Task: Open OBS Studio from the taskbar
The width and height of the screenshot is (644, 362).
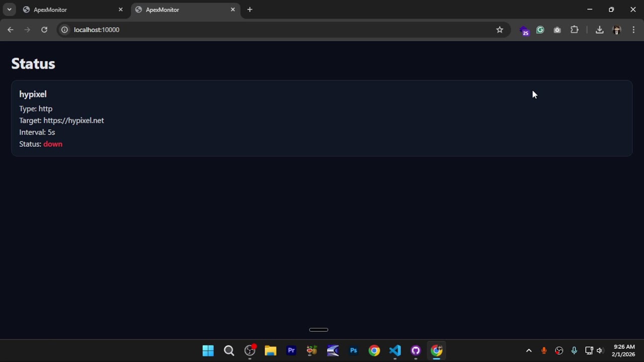Action: (250, 351)
